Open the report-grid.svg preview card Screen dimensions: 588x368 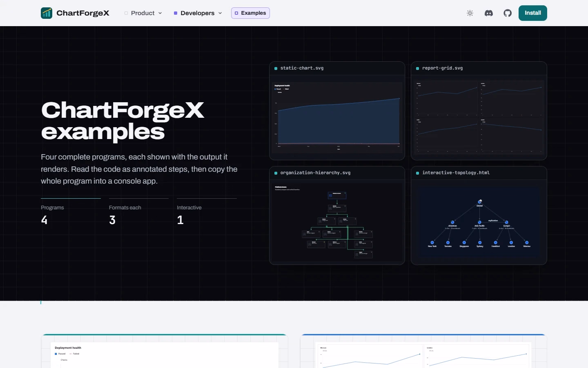pos(479,111)
